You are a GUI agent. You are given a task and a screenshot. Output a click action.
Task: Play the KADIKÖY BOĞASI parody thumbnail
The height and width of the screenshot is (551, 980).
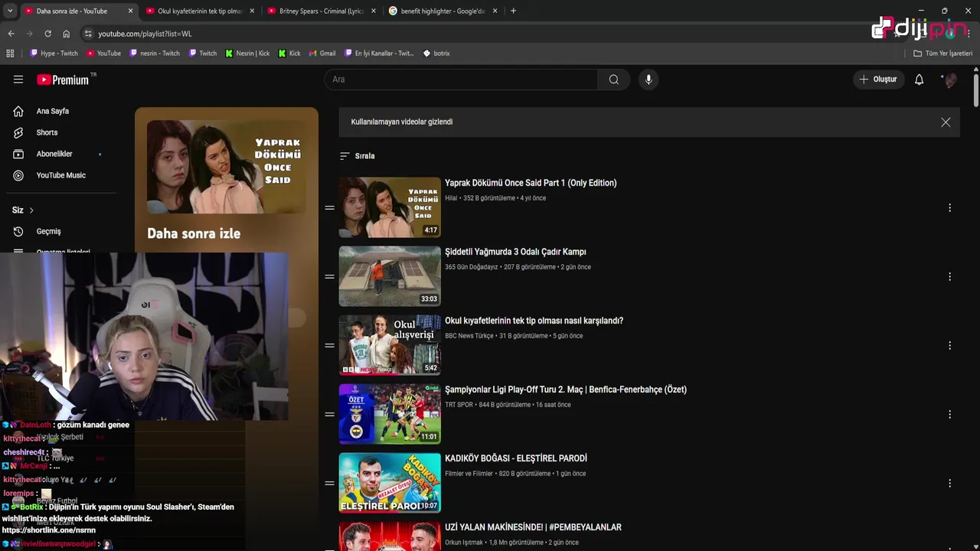click(x=390, y=483)
